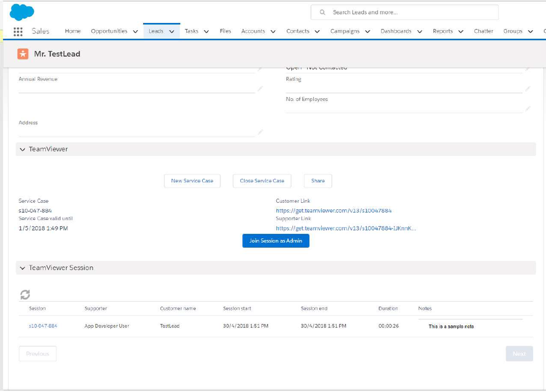Expand the Reports tab dropdown arrow
The height and width of the screenshot is (392, 546).
[461, 31]
